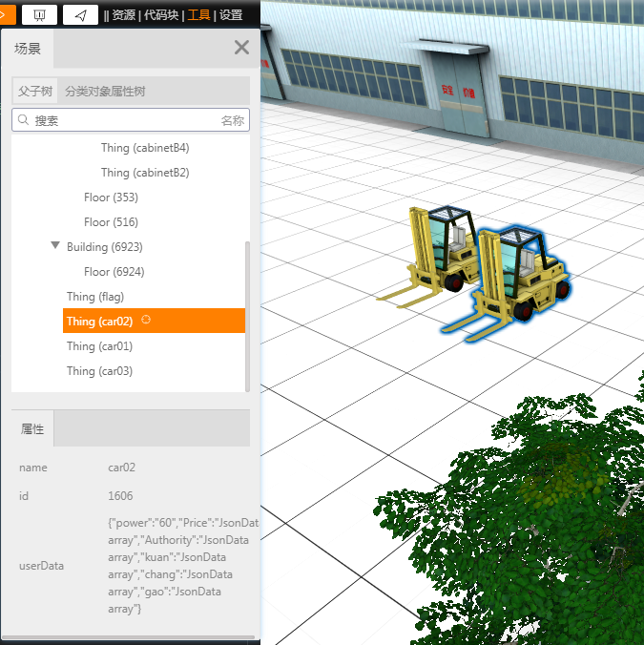Click the presentation screen toolbar icon
644x645 pixels.
(x=39, y=15)
